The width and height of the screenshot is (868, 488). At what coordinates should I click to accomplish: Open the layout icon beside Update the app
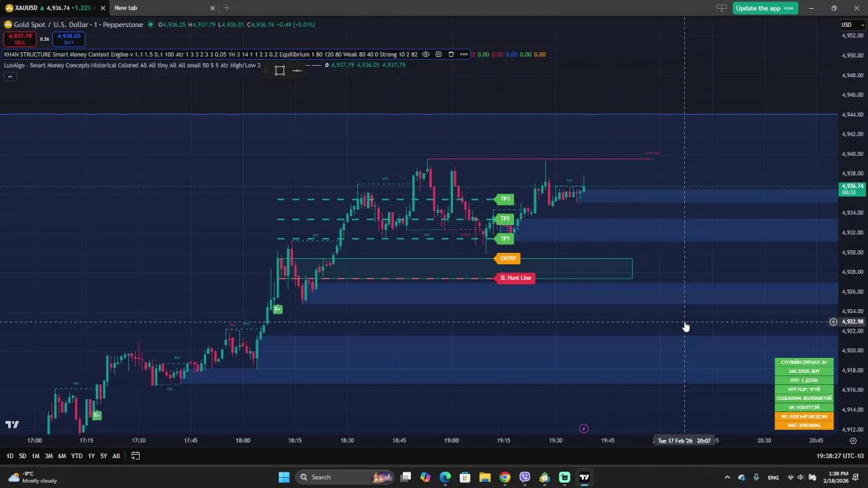[x=722, y=8]
